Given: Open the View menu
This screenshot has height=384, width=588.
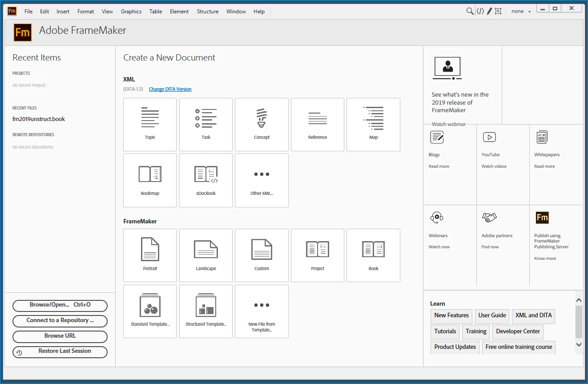Looking at the screenshot, I should [x=107, y=12].
